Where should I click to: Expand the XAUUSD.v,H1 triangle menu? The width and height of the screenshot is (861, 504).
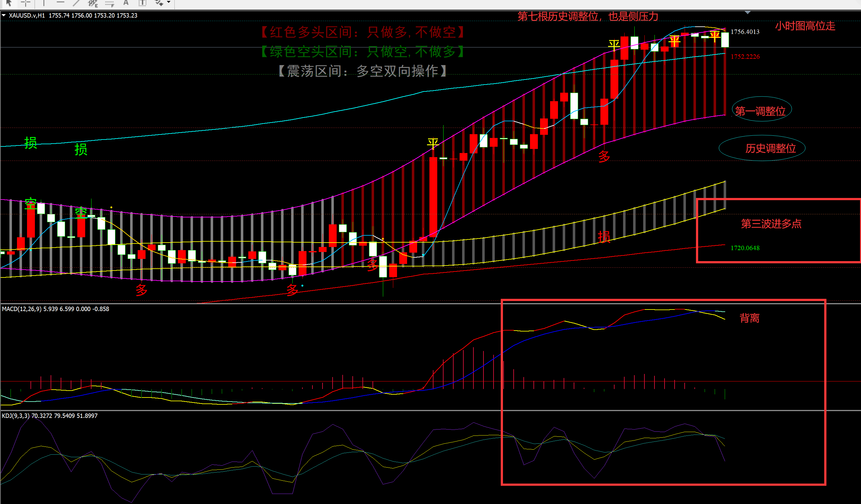tap(4, 15)
